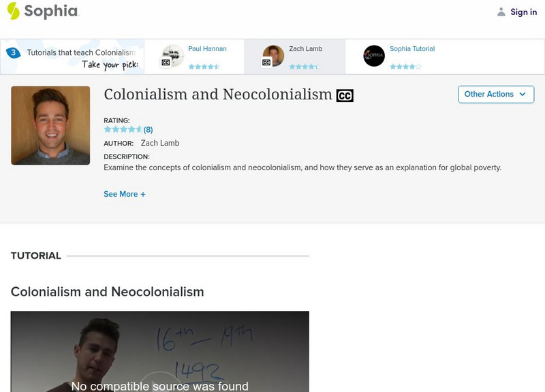The image size is (545, 392).
Task: Click the Sophia logo icon
Action: (13, 11)
